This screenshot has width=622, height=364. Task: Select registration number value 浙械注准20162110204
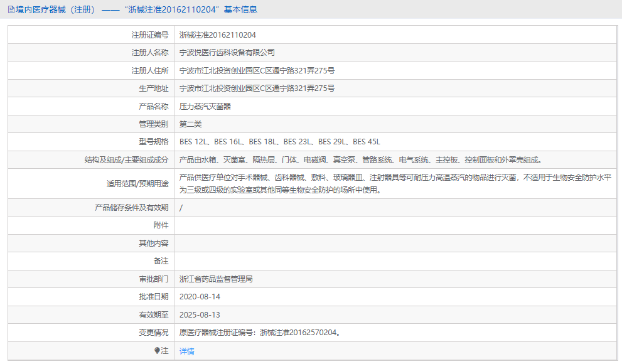217,35
